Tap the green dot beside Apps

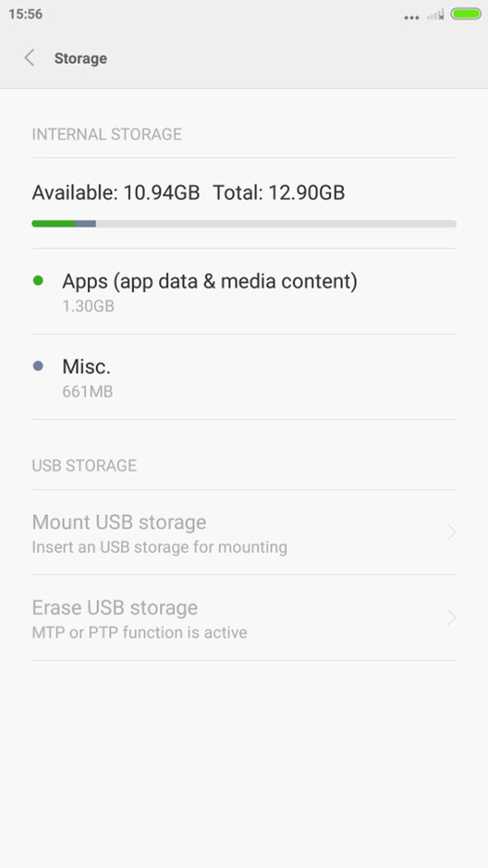[38, 281]
